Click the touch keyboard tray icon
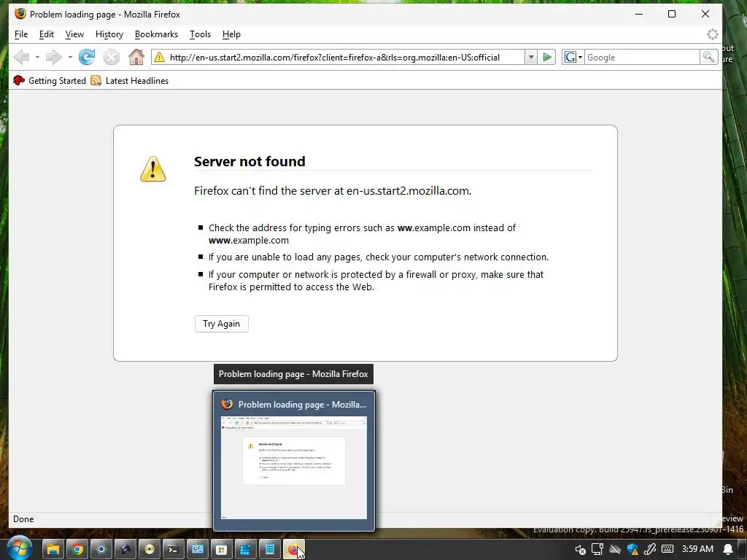This screenshot has width=747, height=560. 667,549
